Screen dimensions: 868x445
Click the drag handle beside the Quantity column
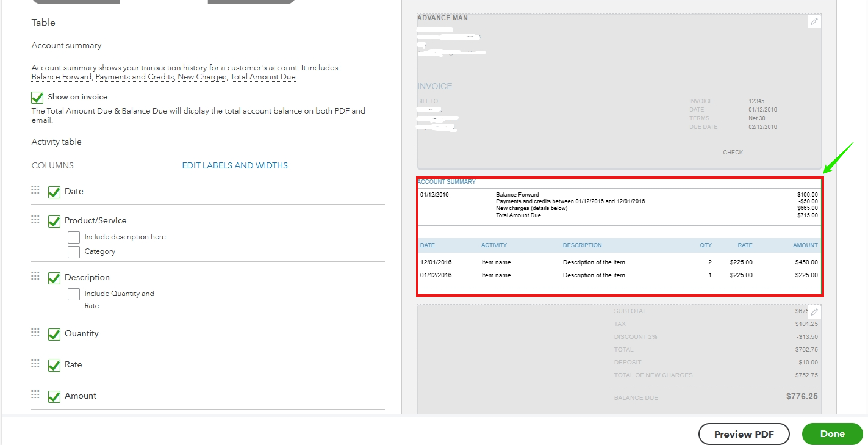(x=35, y=332)
